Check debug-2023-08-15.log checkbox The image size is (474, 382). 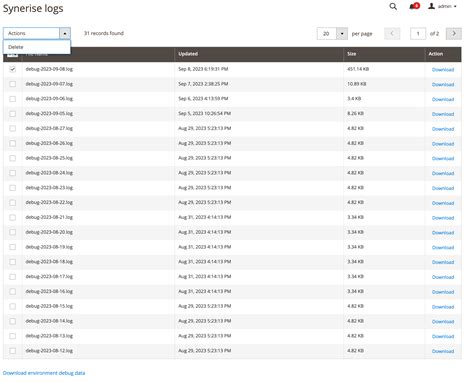click(x=13, y=306)
